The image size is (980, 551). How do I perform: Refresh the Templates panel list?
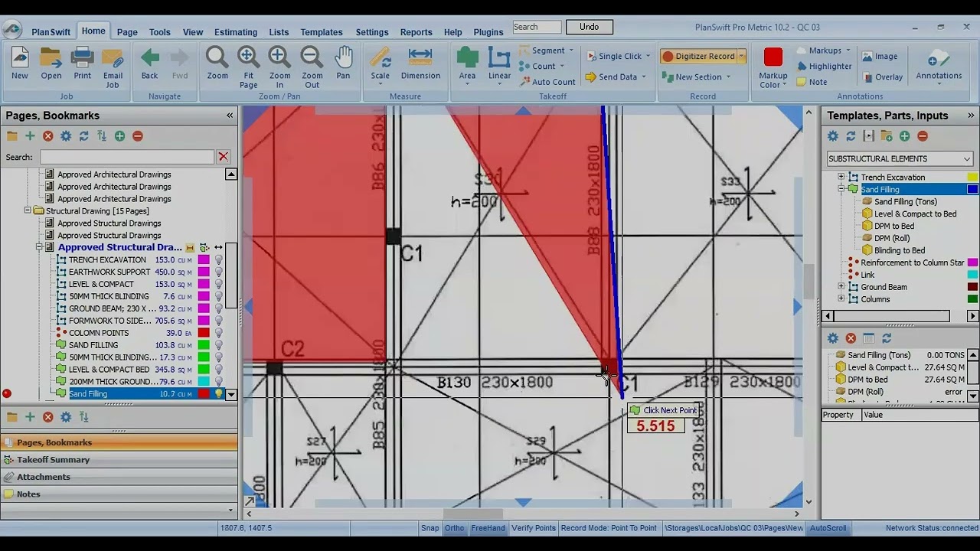click(x=851, y=136)
